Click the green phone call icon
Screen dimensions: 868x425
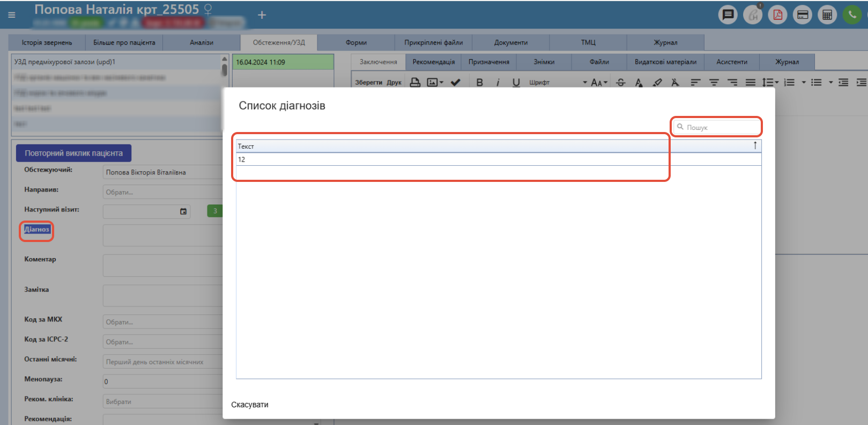pyautogui.click(x=852, y=14)
